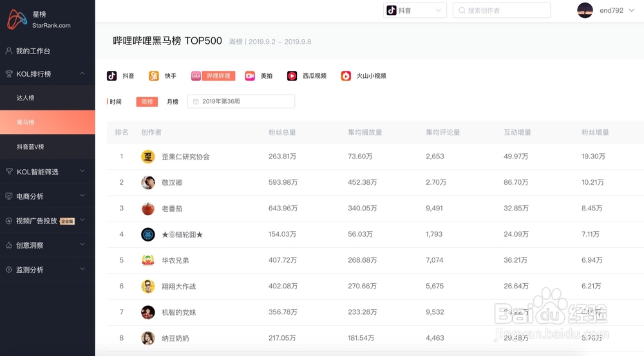The height and width of the screenshot is (356, 644).
Task: Switch to 美拍 platform tab
Action: pos(266,76)
